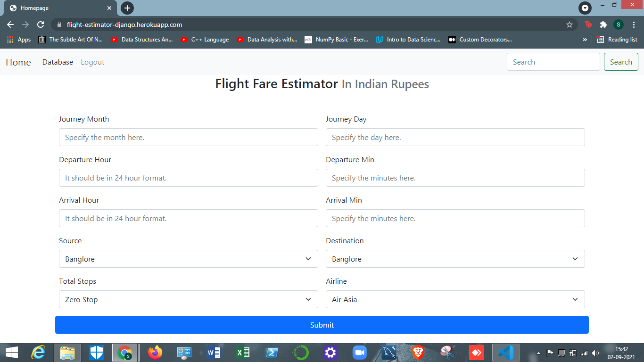Open Visual Studio Code from the taskbar

pyautogui.click(x=506, y=352)
